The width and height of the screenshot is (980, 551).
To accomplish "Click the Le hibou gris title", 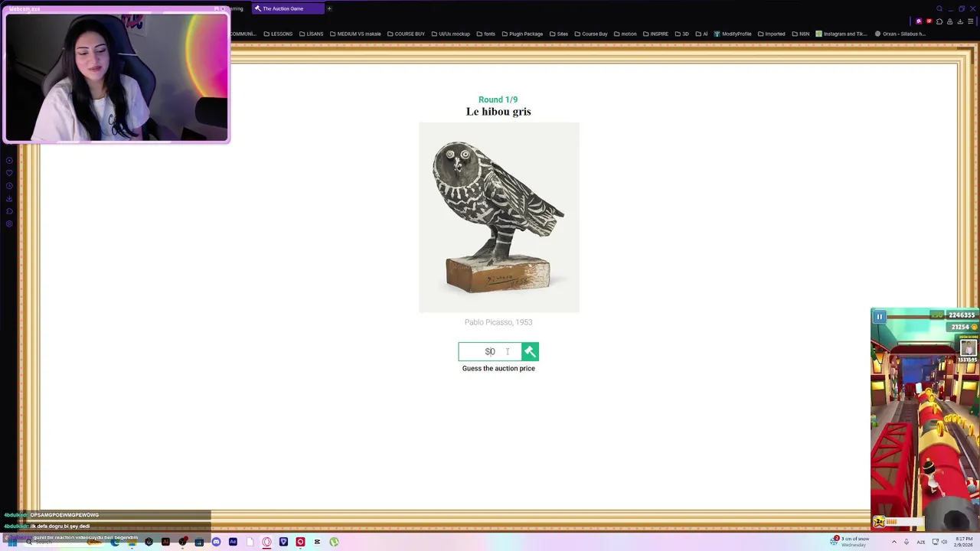I will pos(498,112).
